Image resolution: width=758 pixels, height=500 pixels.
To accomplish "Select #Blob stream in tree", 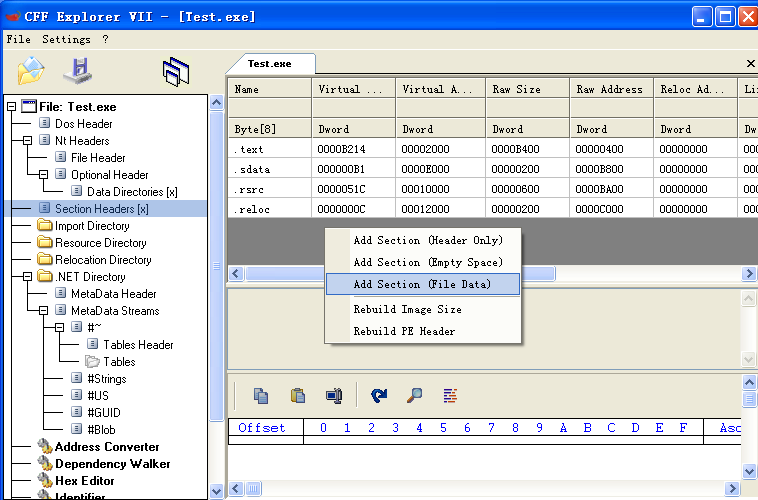I will pyautogui.click(x=102, y=429).
